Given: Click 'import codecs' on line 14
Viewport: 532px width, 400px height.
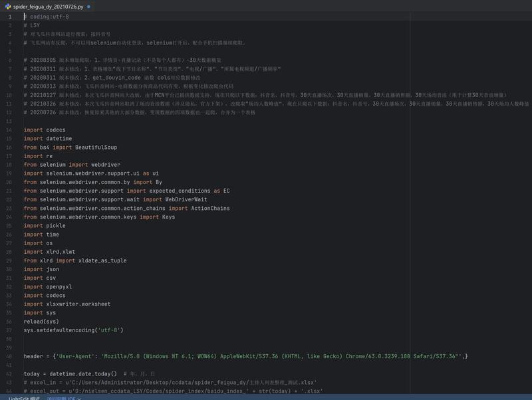Looking at the screenshot, I should pyautogui.click(x=45, y=130).
